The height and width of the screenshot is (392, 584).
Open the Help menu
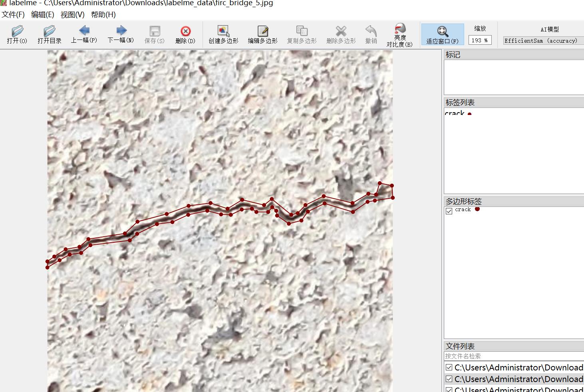(103, 15)
